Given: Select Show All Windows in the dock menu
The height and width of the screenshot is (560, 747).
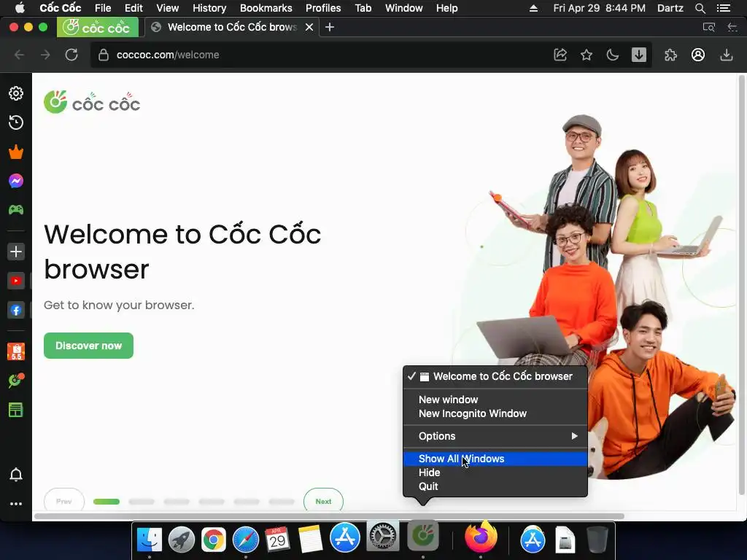Looking at the screenshot, I should (495, 459).
